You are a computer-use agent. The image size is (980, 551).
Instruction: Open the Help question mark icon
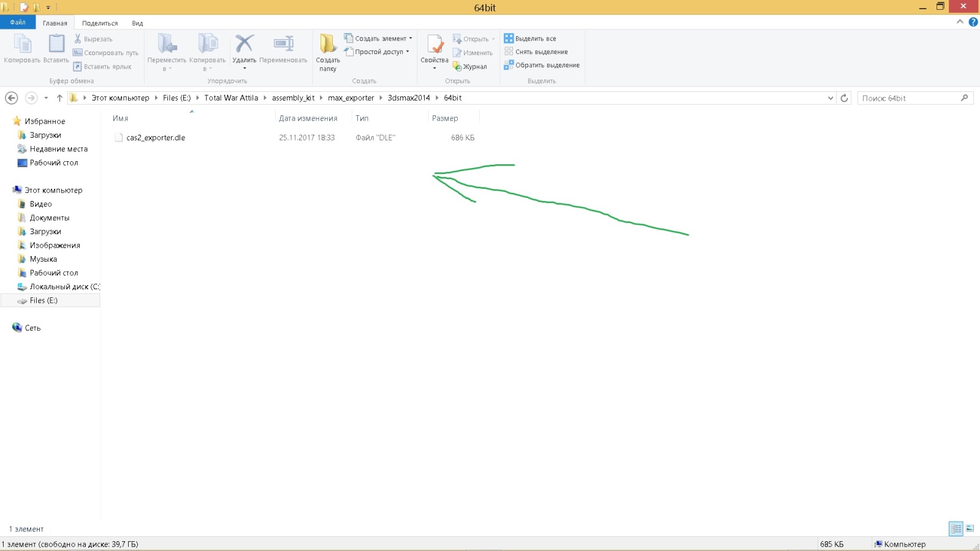click(973, 22)
